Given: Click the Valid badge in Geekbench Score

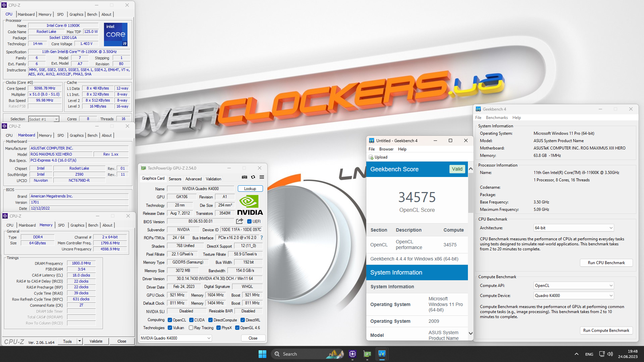Looking at the screenshot, I should [x=457, y=169].
